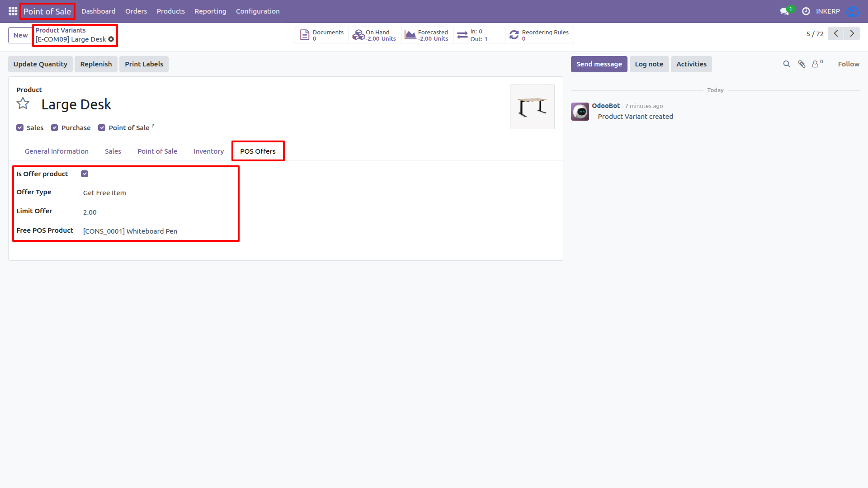Screen dimensions: 868x488
Task: Click the Replenish button
Action: pyautogui.click(x=96, y=64)
